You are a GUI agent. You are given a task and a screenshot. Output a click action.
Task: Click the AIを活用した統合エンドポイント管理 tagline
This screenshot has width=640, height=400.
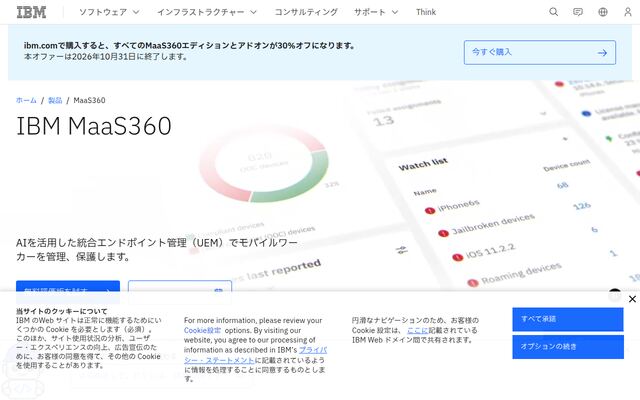point(157,249)
